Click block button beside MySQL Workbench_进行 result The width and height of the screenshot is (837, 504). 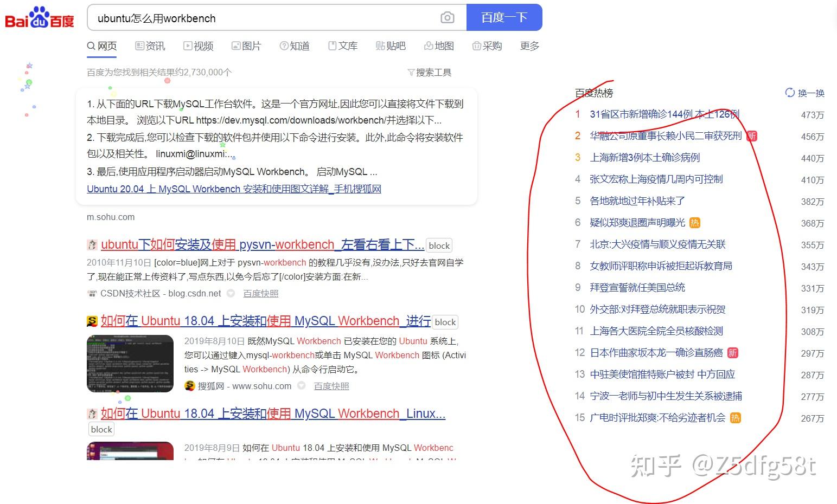click(445, 322)
